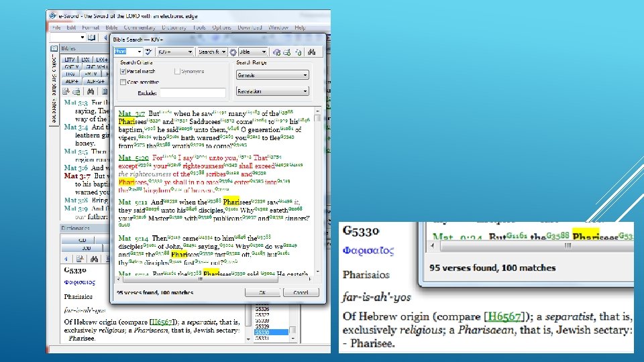
Task: Click the e-Sword app icon in title bar
Action: point(53,15)
